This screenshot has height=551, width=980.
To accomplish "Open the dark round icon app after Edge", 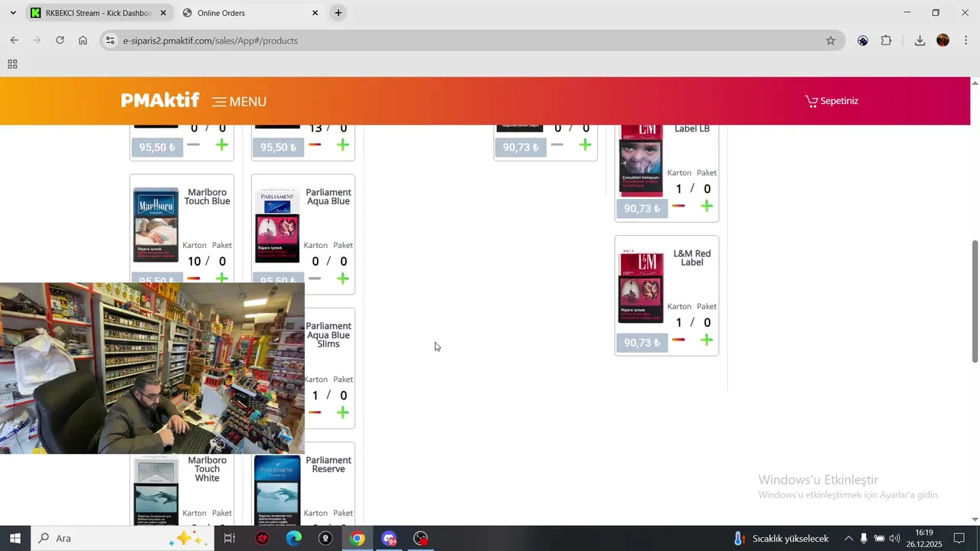I will tap(325, 538).
